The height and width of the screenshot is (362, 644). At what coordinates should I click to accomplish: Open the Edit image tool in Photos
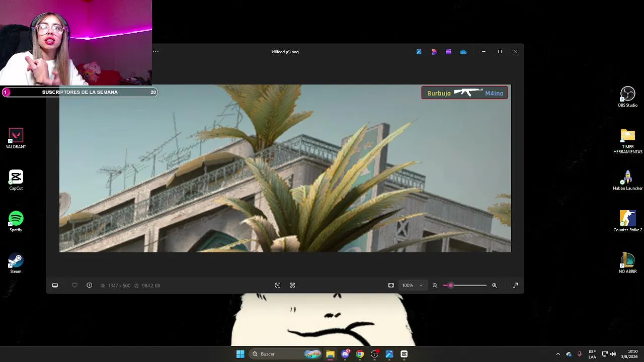pos(419,52)
